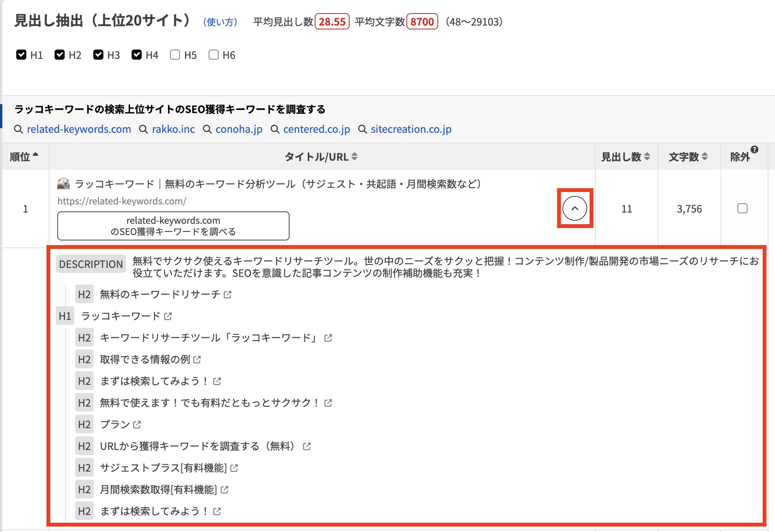Open the https://related-keywords.com/ URL

click(x=122, y=201)
